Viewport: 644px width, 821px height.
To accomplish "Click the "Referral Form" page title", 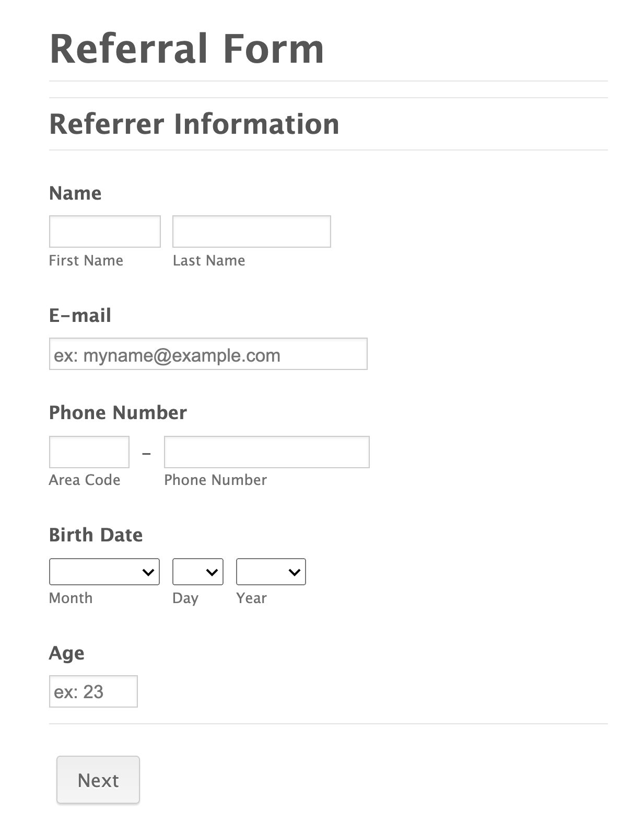I will 186,49.
